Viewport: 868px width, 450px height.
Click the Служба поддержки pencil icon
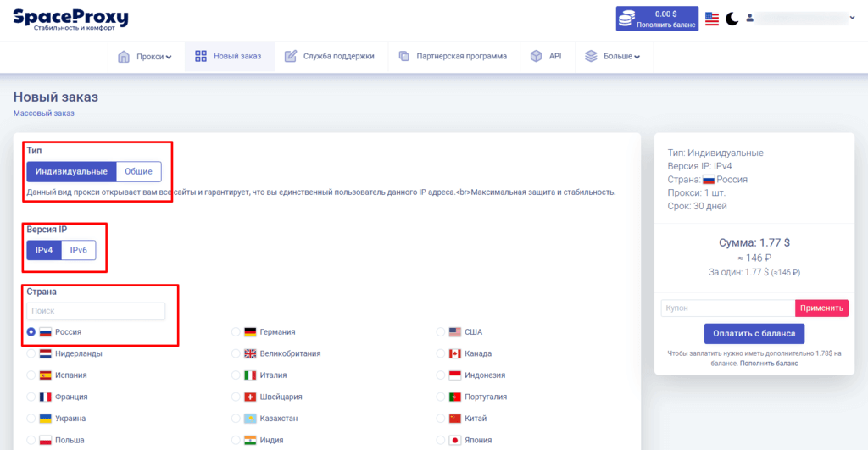290,57
